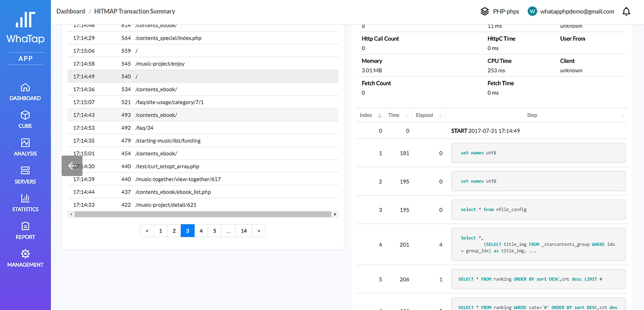The width and height of the screenshot is (644, 310).
Task: Click the WhaTap logo
Action: coord(25,28)
